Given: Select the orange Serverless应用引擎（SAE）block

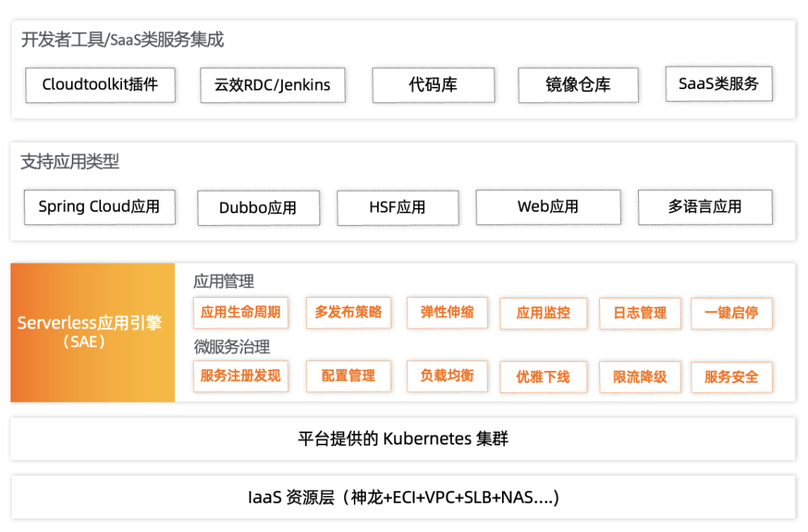Looking at the screenshot, I should click(92, 333).
